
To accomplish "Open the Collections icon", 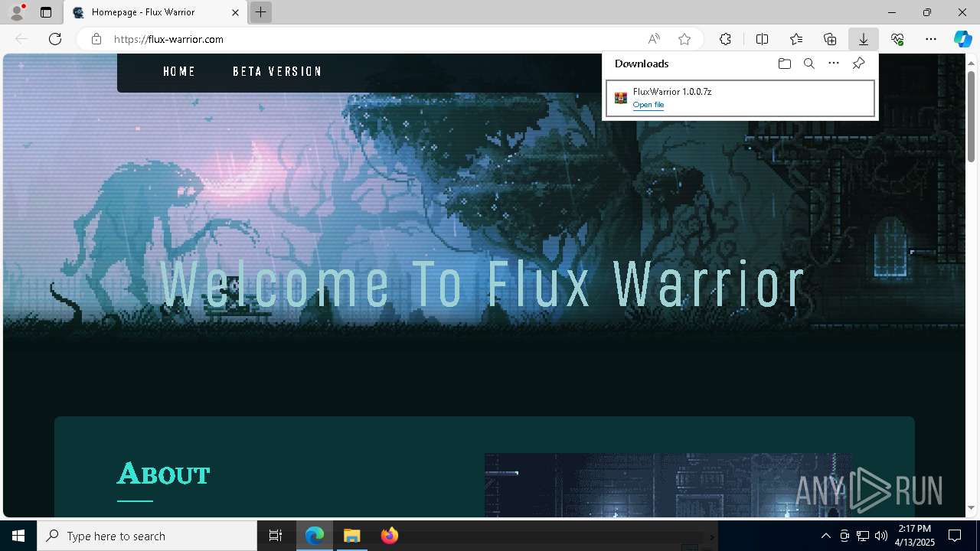I will point(830,39).
